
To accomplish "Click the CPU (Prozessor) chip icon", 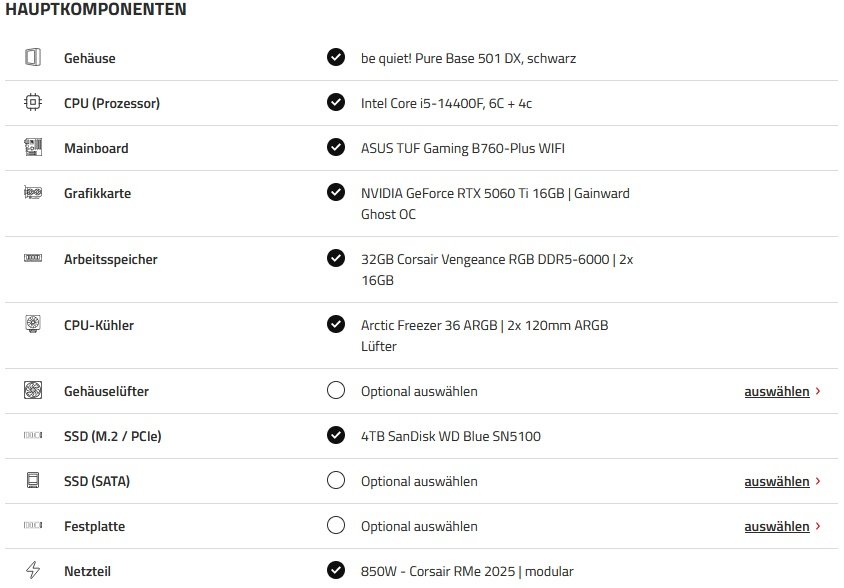I will (x=33, y=102).
